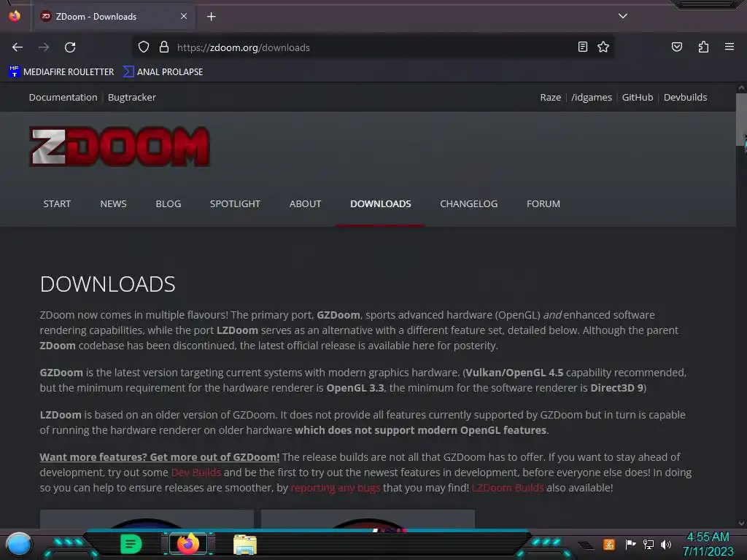
Task: Click the scrollbar up arrow
Action: (741, 87)
